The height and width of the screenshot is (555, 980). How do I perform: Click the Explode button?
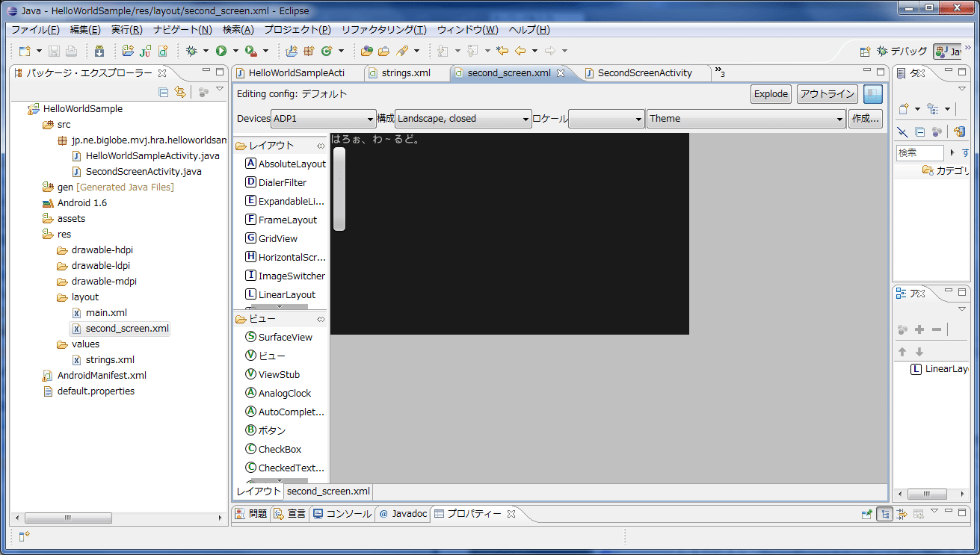pos(771,94)
